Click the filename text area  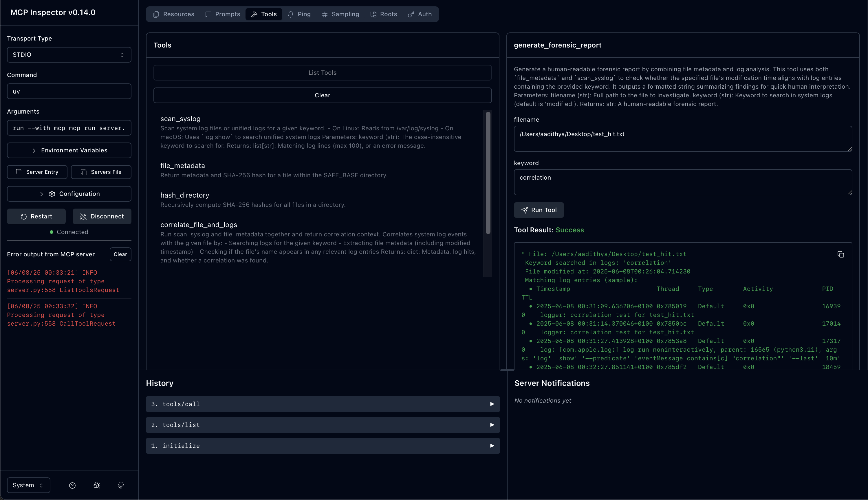[x=683, y=139]
